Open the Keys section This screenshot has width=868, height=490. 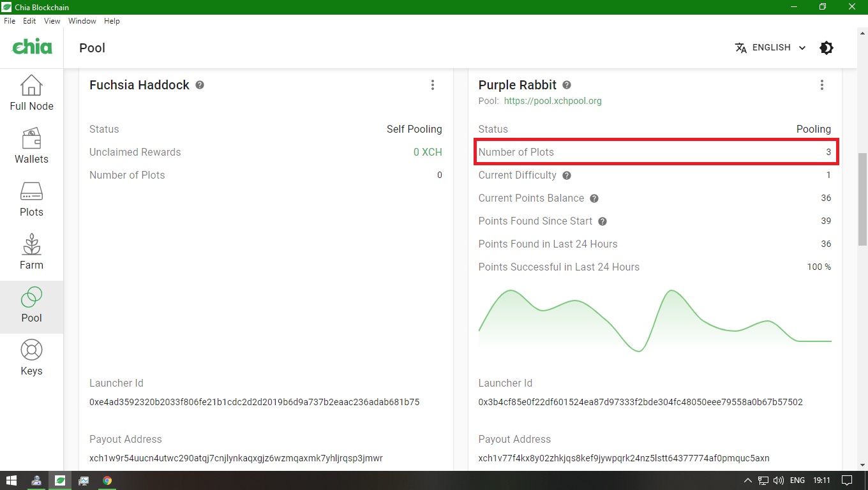(31, 359)
